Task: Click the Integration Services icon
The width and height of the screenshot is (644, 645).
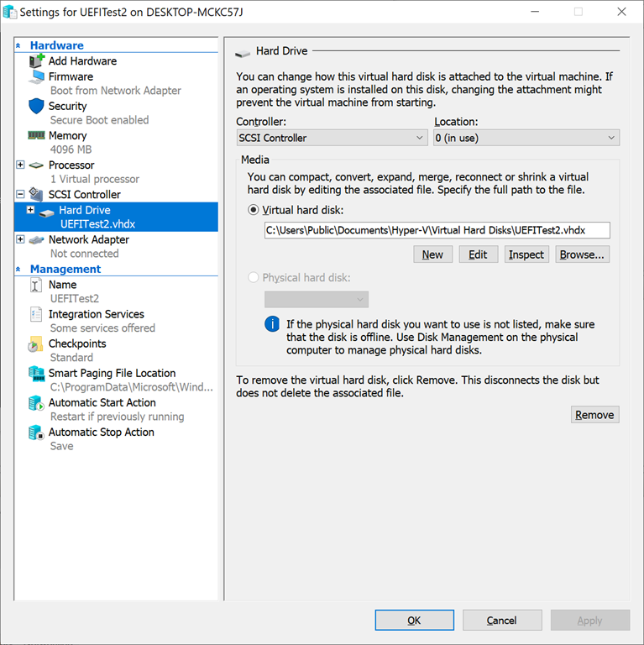Action: pos(36,314)
